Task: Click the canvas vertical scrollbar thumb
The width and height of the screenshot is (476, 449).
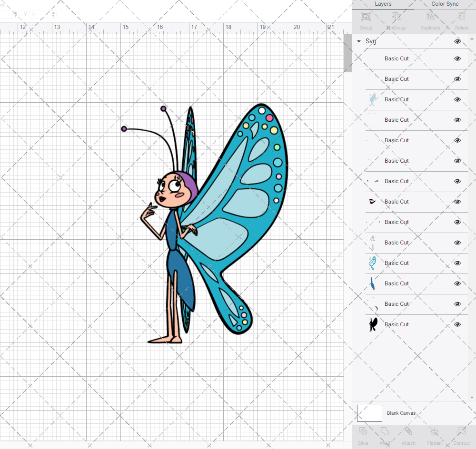Action: click(348, 53)
